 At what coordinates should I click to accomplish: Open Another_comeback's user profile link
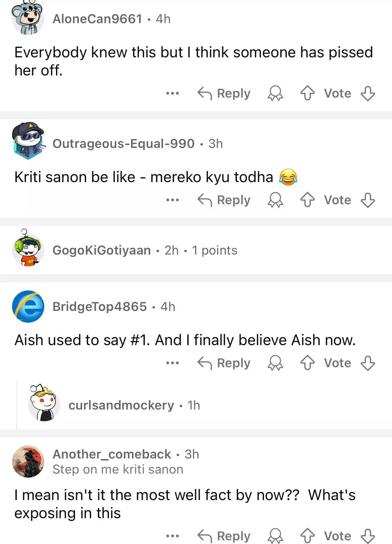(x=112, y=454)
